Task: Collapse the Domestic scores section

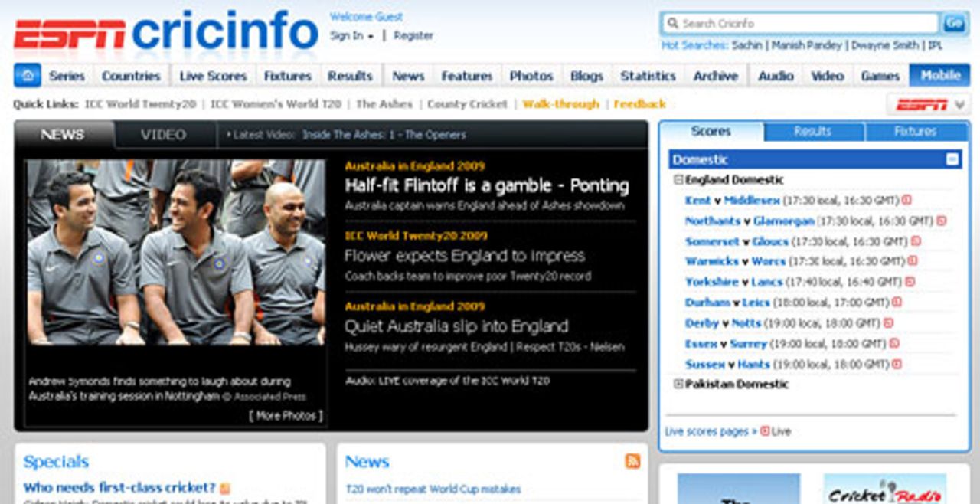Action: pyautogui.click(x=952, y=159)
